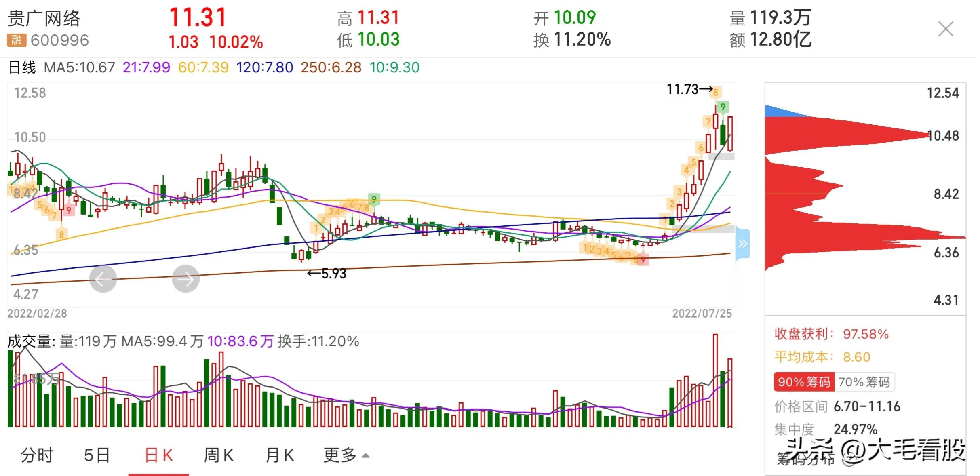Click the 成交量 volume indicator label
Image resolution: width=980 pixels, height=476 pixels.
pos(32,341)
